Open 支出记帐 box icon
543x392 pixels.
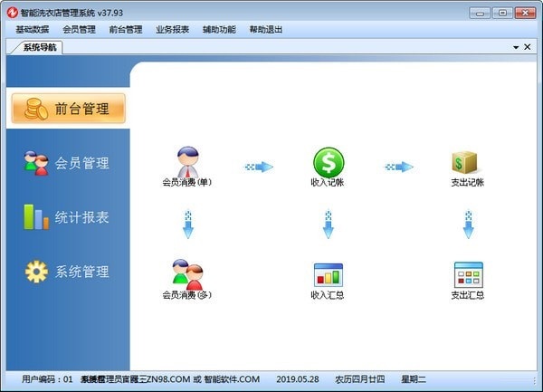tap(467, 164)
